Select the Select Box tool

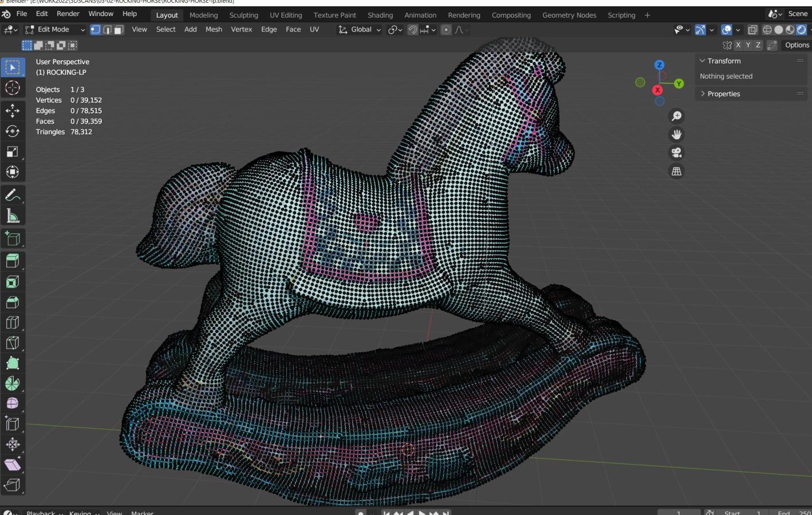(x=13, y=68)
